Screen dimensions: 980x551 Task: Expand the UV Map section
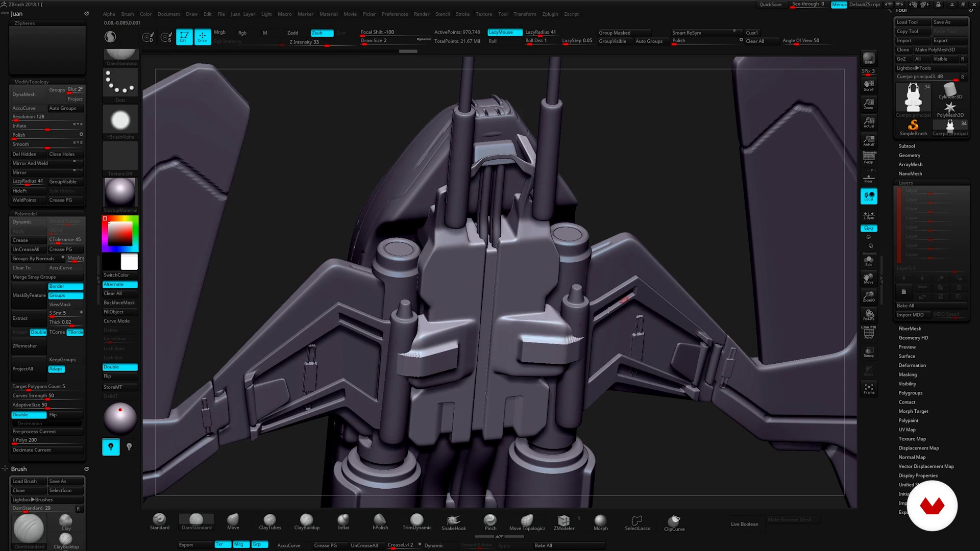click(907, 430)
